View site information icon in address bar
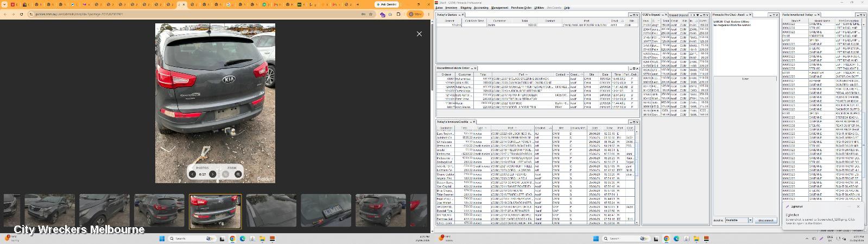The image size is (868, 244). (x=30, y=14)
